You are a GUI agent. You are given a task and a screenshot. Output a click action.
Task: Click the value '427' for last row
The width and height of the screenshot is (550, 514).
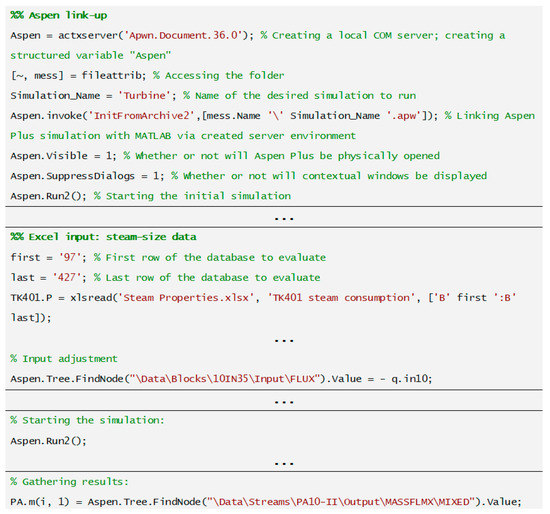[x=66, y=278]
